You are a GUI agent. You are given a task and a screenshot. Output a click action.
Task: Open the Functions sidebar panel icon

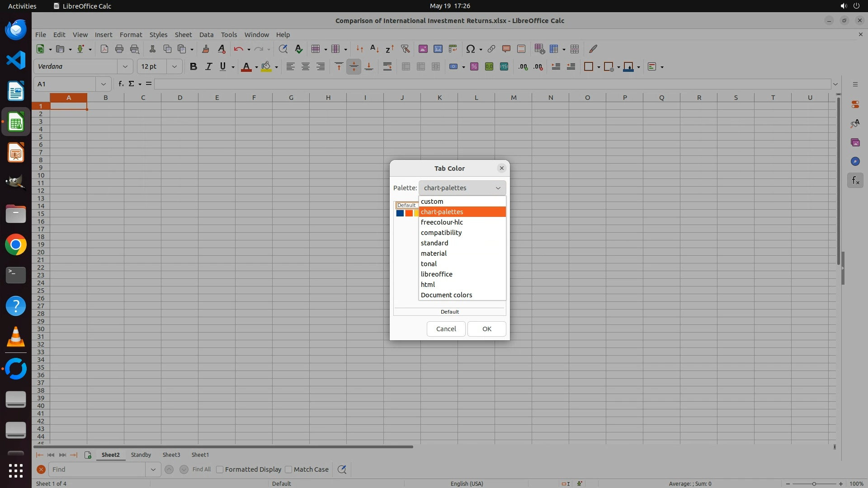tap(855, 181)
